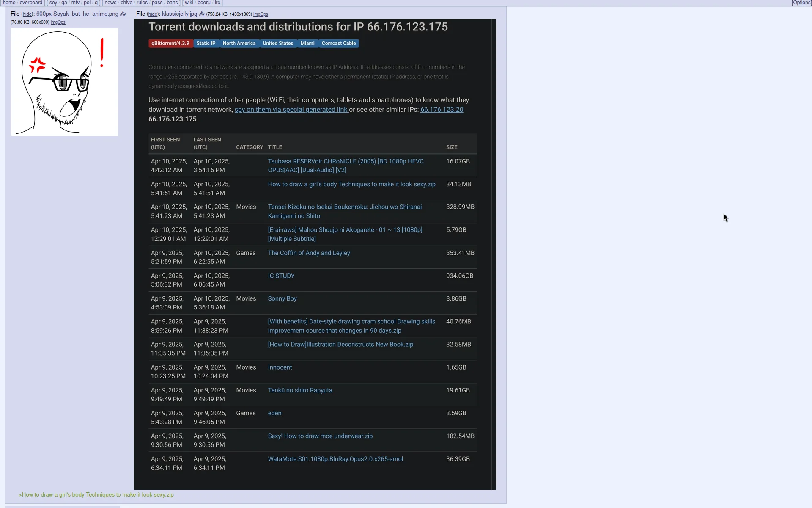Viewport: 812px width, 508px height.
Task: Click the Illustration Deconstructs New Book.zip title
Action: [x=340, y=345]
